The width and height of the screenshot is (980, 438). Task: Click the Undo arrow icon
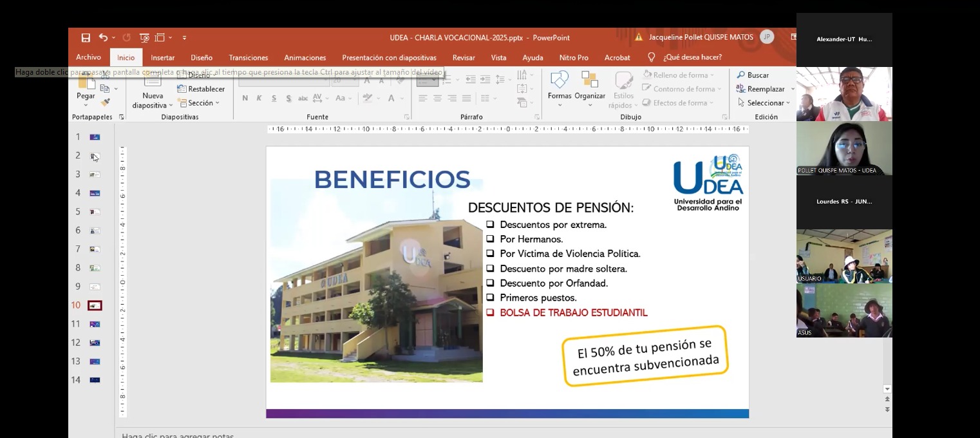[x=103, y=38]
